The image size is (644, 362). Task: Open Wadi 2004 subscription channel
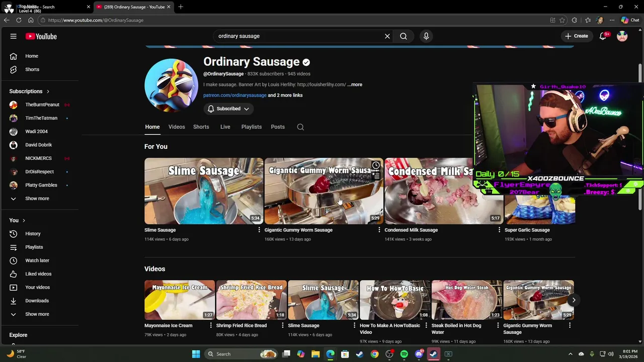[x=36, y=132]
